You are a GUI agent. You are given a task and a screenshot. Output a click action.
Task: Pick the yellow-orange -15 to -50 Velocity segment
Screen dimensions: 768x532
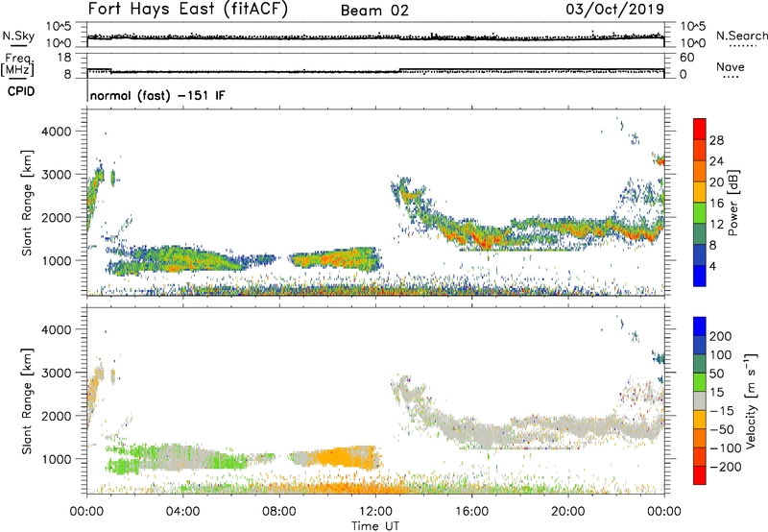click(x=700, y=420)
